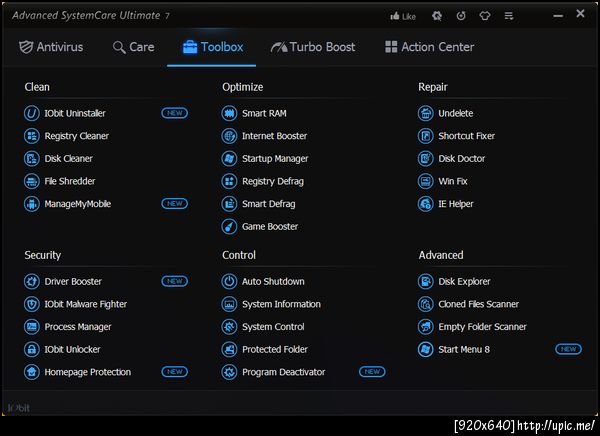Click the Homepage Protection house icon
The image size is (600, 436).
click(32, 372)
